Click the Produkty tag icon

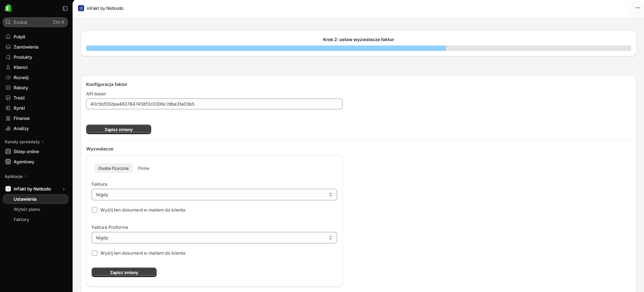pos(8,57)
